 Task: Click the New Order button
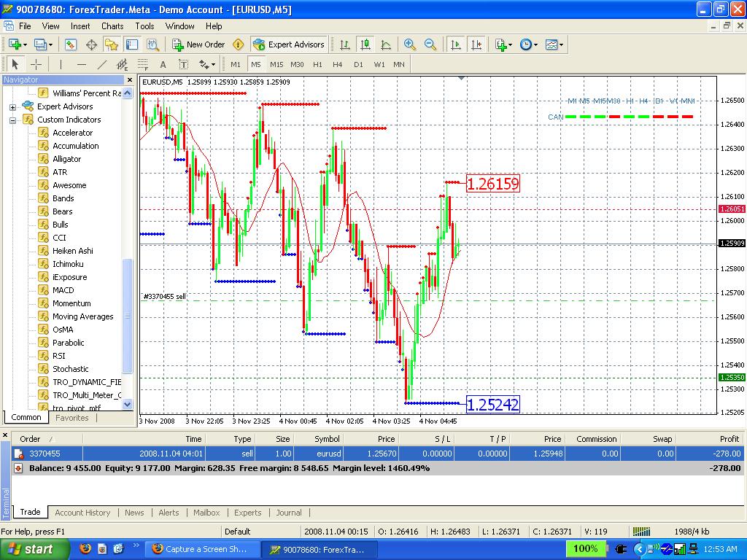198,44
